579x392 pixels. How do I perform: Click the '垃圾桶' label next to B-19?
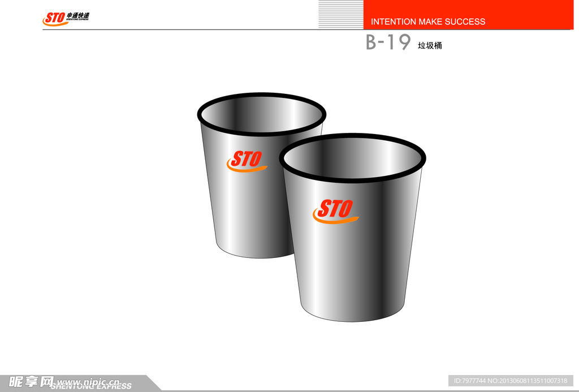tap(430, 45)
